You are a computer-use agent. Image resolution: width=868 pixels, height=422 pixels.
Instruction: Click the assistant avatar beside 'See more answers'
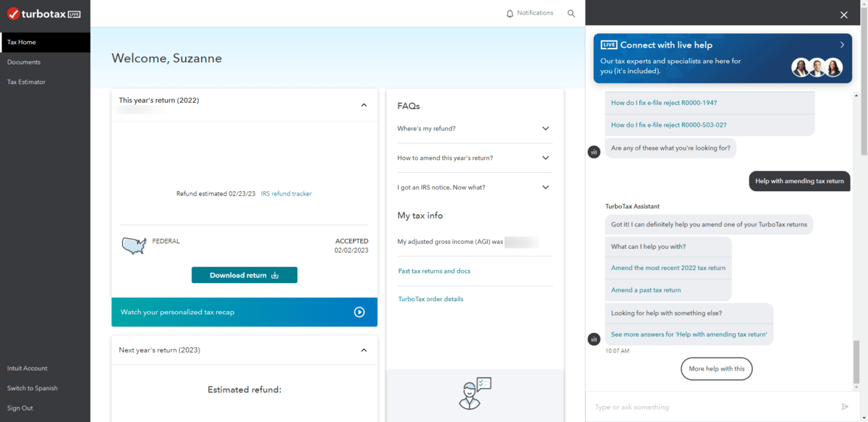point(594,339)
